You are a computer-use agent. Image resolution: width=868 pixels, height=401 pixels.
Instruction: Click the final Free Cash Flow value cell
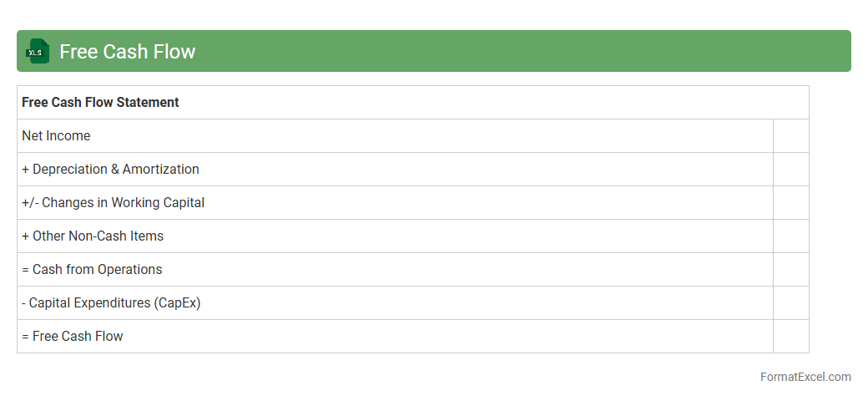tap(790, 336)
